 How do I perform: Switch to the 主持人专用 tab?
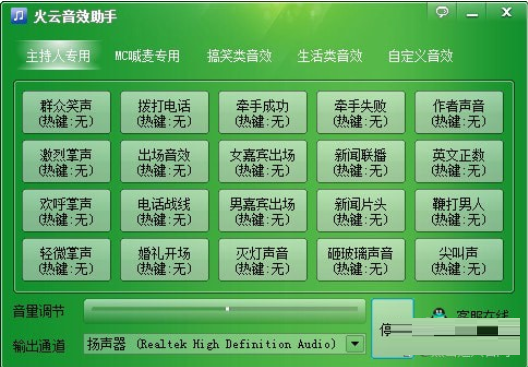click(x=58, y=56)
